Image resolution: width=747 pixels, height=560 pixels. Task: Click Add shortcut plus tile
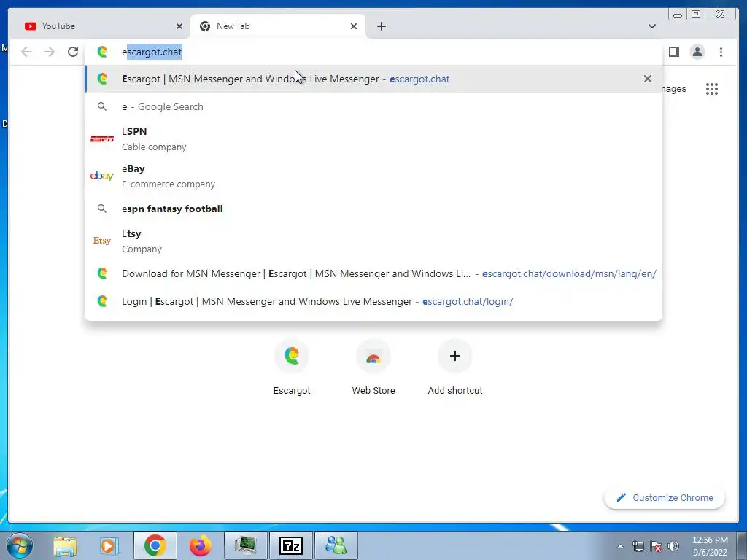coord(455,367)
